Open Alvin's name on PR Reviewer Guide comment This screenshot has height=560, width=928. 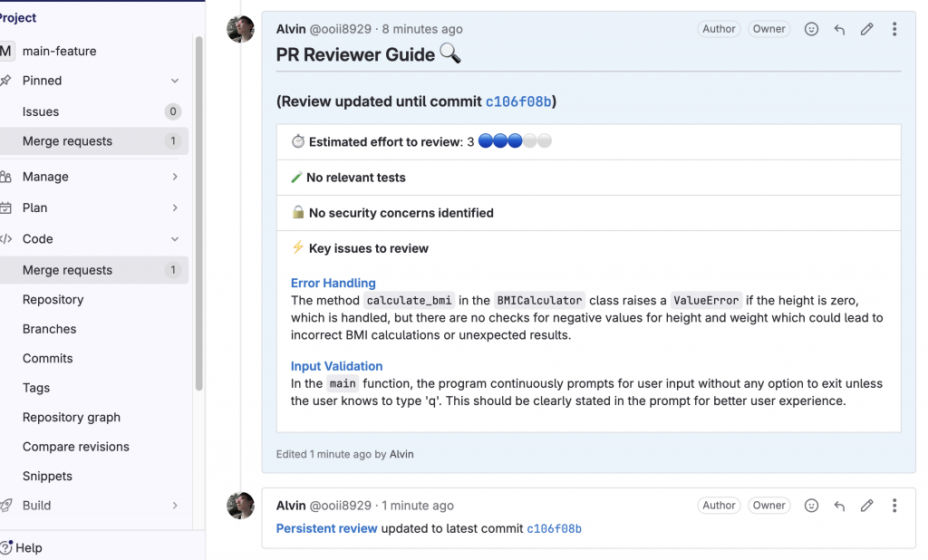click(x=291, y=29)
